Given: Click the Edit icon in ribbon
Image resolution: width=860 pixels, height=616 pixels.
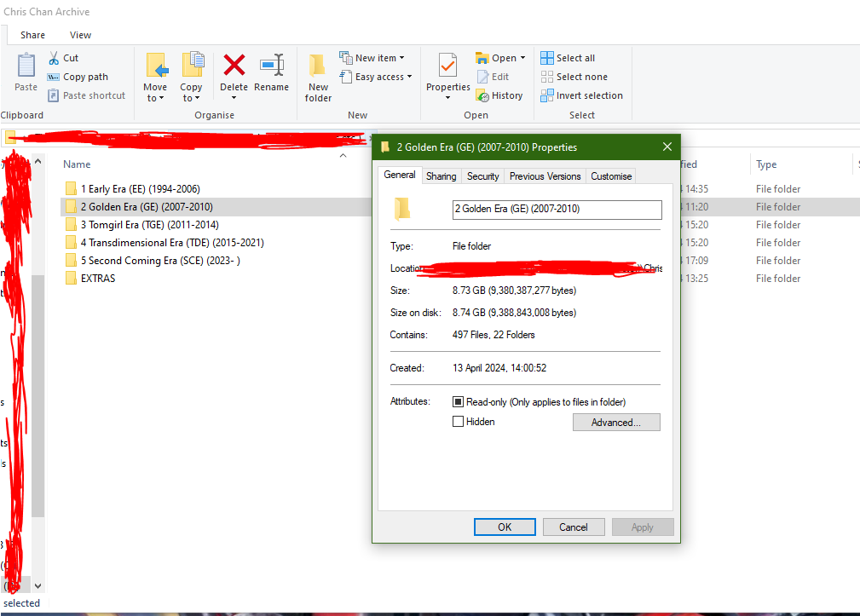Looking at the screenshot, I should point(482,77).
